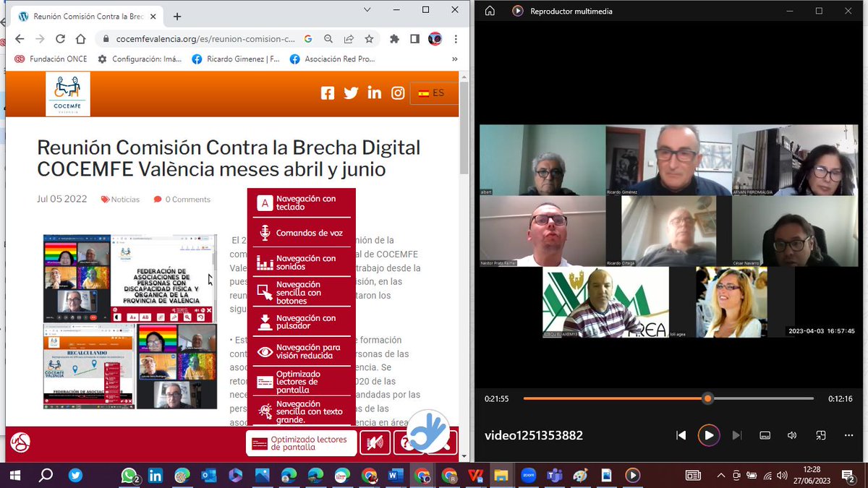
Task: Select Navegación con teclado option
Action: point(302,203)
